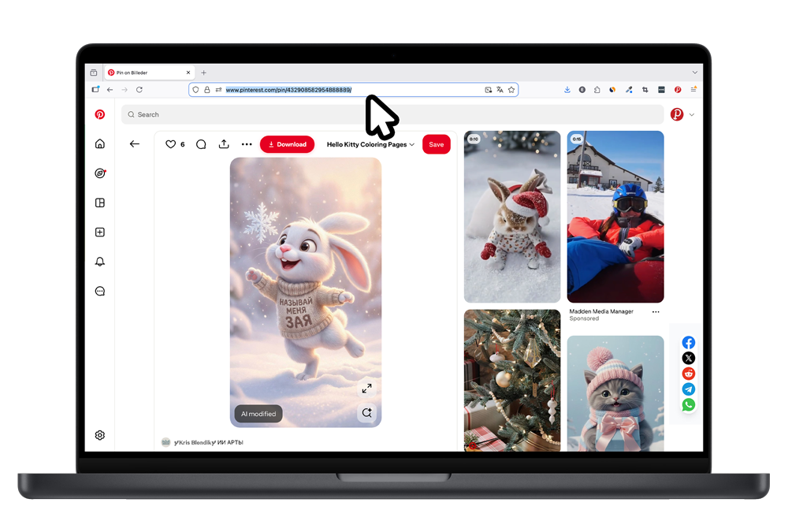The image size is (788, 532).
Task: Open more options ellipsis on the pin
Action: pos(247,144)
